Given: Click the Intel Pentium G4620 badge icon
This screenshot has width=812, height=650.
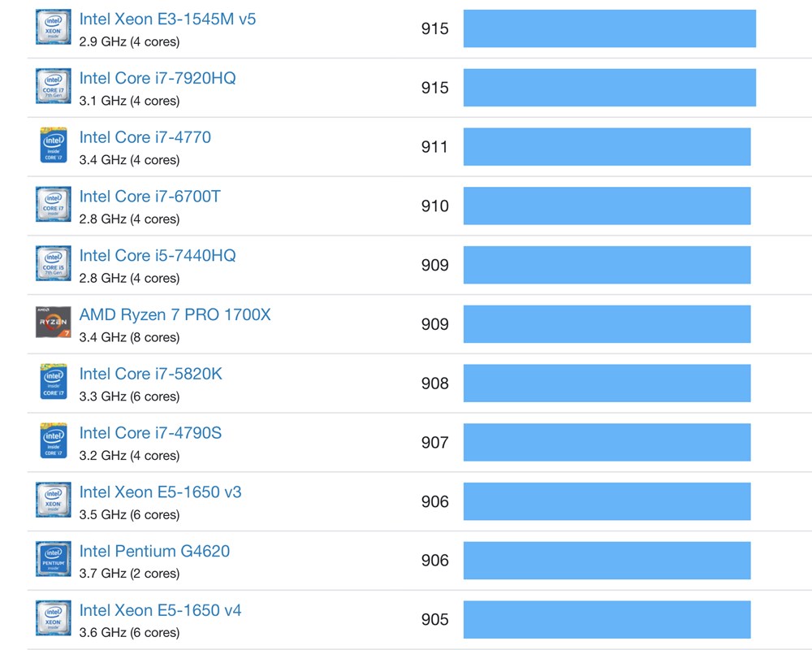Looking at the screenshot, I should (53, 559).
